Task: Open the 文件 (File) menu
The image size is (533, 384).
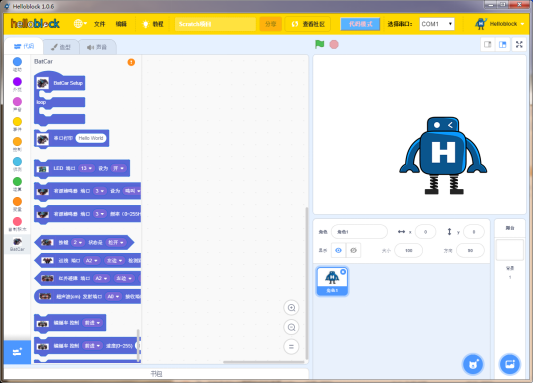Action: (x=100, y=24)
